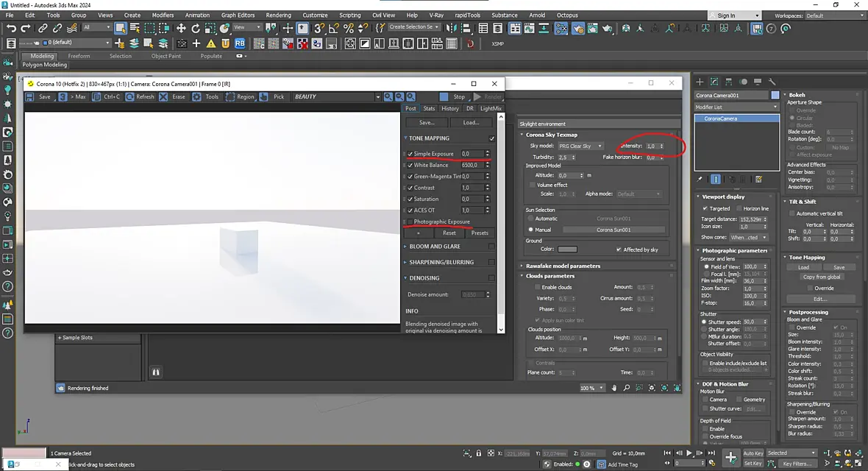The height and width of the screenshot is (471, 868).
Task: Click the tone mapping Reset button
Action: [x=449, y=233]
